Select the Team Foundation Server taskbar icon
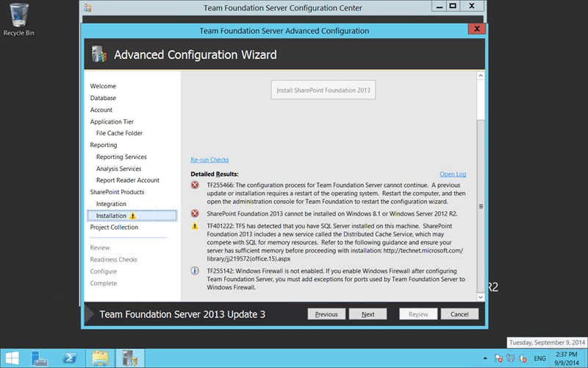This screenshot has width=588, height=368. tap(130, 358)
